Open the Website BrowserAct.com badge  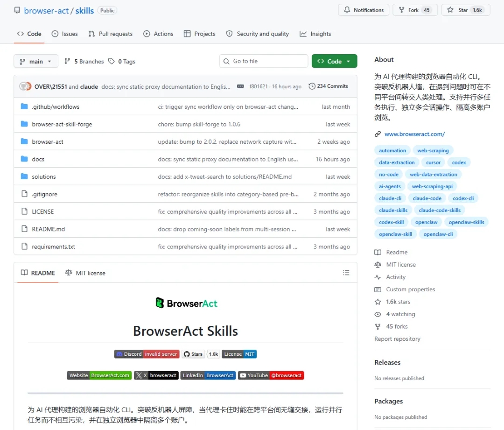[x=99, y=375]
